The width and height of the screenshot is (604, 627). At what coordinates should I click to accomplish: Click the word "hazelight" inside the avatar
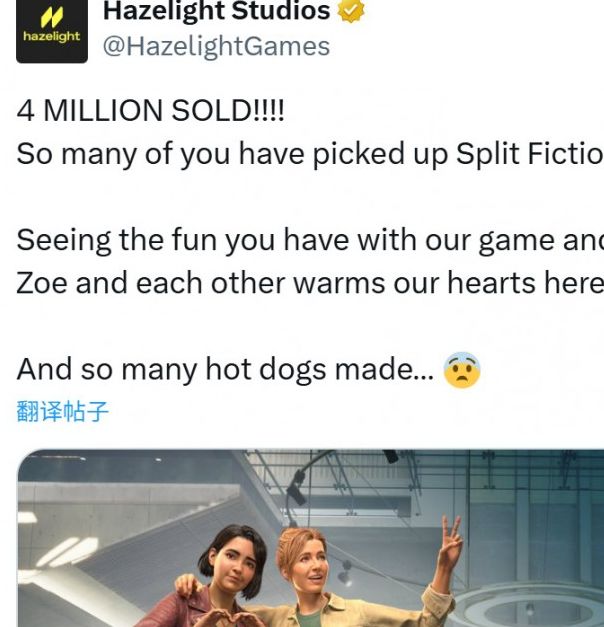coord(52,36)
